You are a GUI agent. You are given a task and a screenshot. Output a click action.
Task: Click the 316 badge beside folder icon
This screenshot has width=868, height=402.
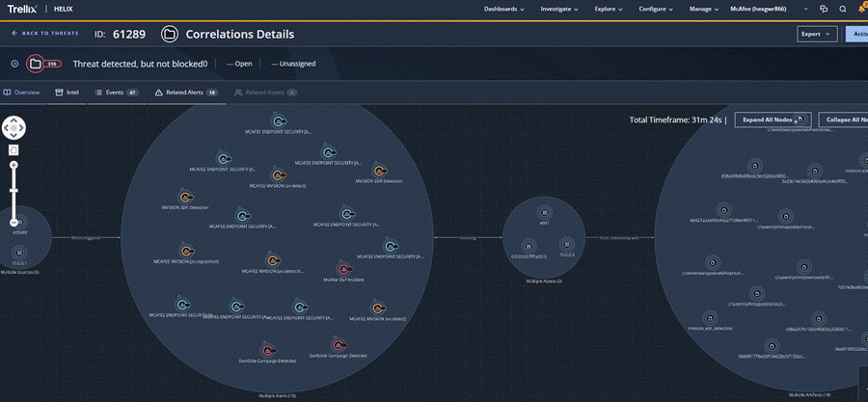52,65
